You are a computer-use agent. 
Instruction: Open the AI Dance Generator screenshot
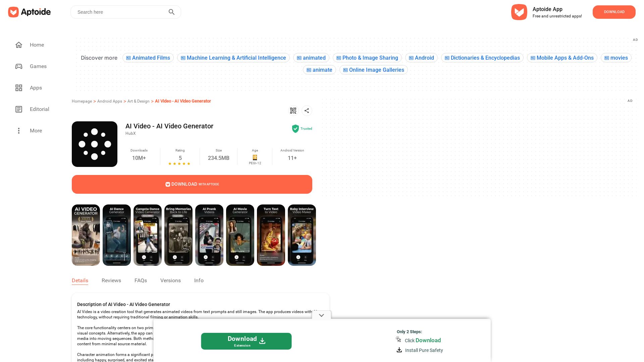(117, 235)
